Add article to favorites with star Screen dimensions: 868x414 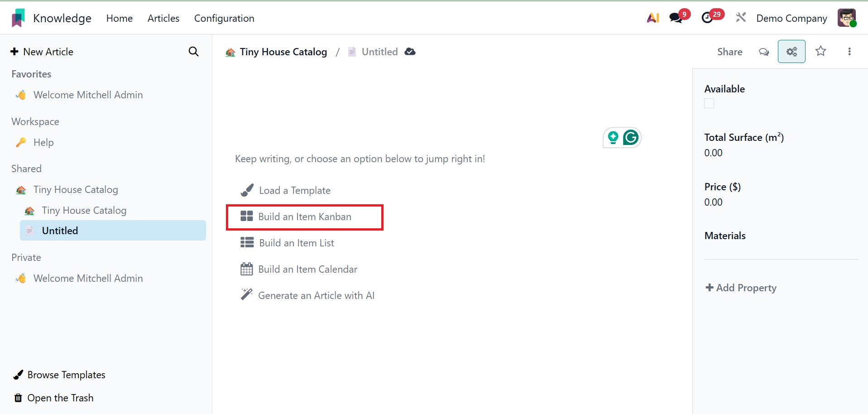820,51
